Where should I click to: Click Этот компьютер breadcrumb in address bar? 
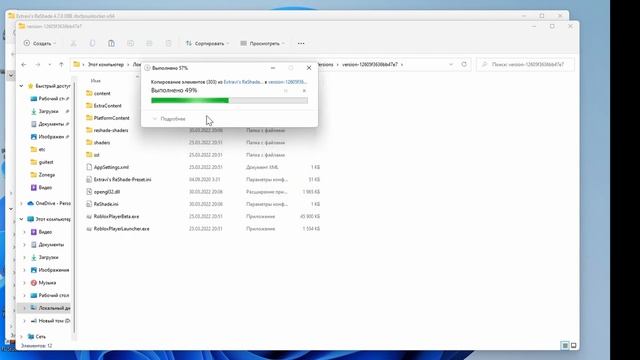106,64
